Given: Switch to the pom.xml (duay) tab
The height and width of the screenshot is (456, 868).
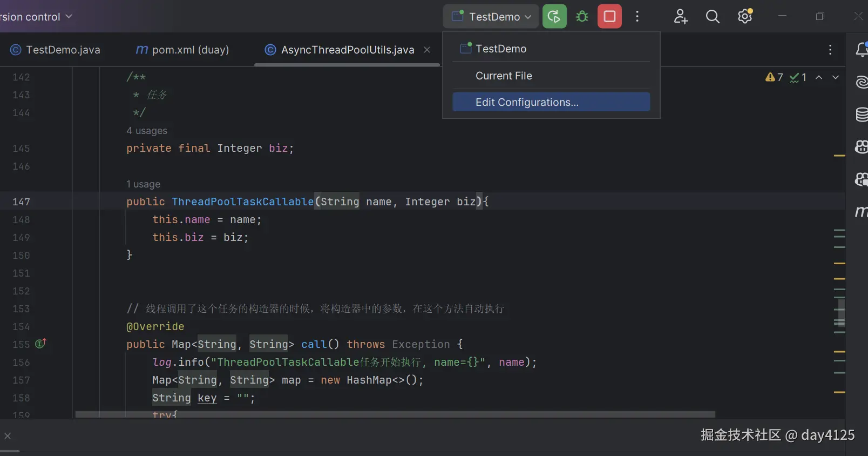Looking at the screenshot, I should pos(182,50).
